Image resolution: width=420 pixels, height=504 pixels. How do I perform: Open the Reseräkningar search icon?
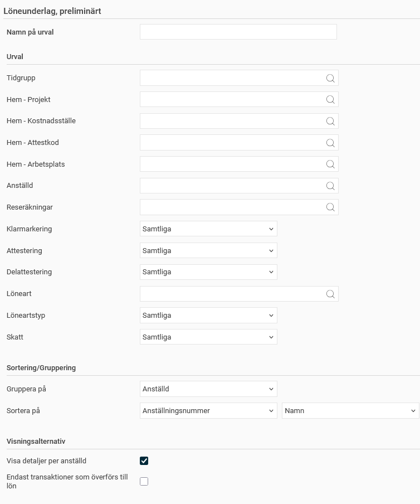click(x=330, y=207)
